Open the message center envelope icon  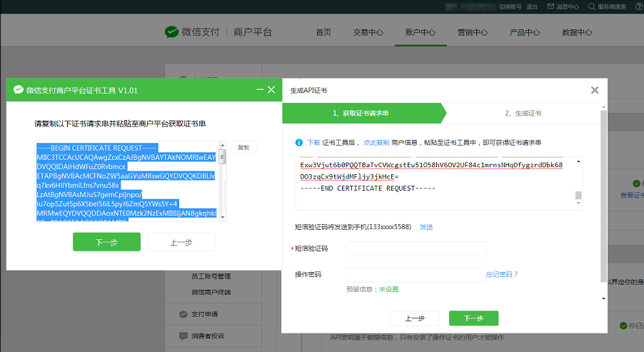pyautogui.click(x=550, y=6)
